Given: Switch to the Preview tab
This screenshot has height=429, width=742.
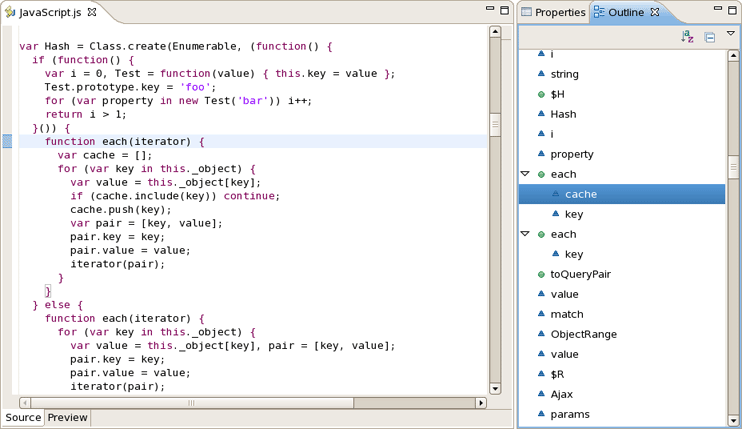Looking at the screenshot, I should (x=67, y=417).
